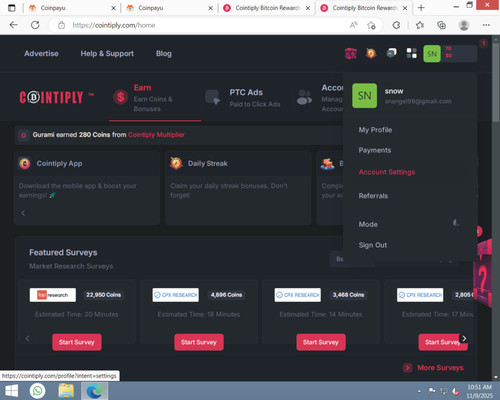Click the site info lock icon
The image size is (500, 400).
(61, 25)
